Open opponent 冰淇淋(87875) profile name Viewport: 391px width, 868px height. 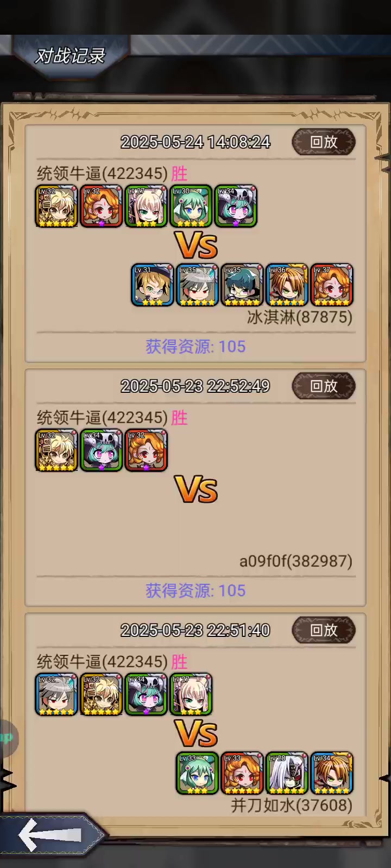tap(300, 317)
